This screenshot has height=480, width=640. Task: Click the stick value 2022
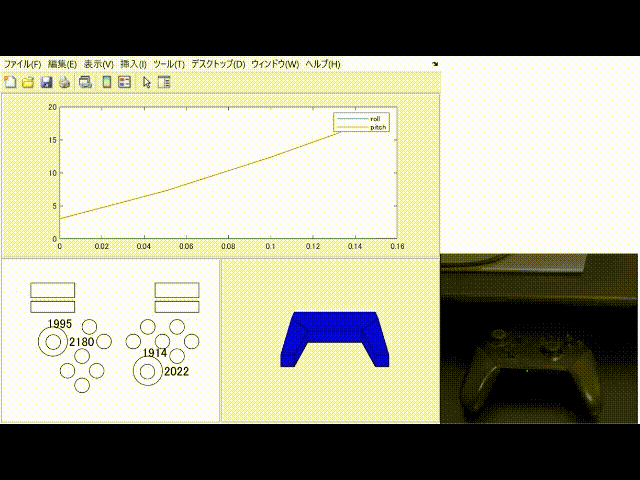(x=176, y=371)
